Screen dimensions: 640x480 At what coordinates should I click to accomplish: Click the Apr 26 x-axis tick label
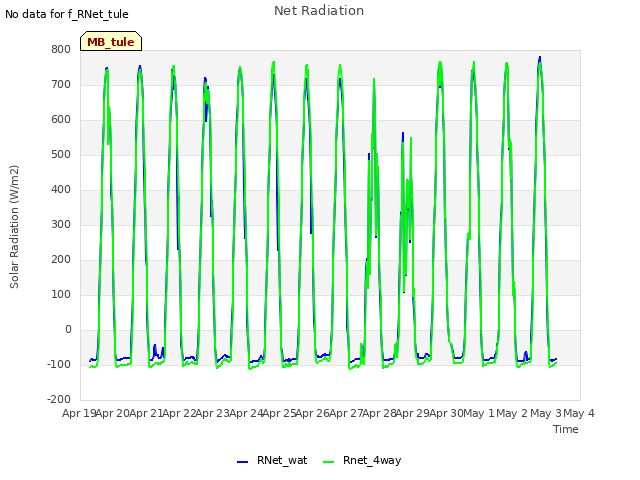pyautogui.click(x=313, y=413)
